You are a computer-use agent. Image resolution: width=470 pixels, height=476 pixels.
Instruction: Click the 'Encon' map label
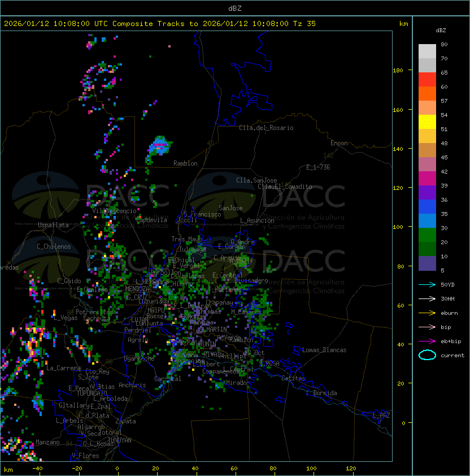tap(339, 143)
